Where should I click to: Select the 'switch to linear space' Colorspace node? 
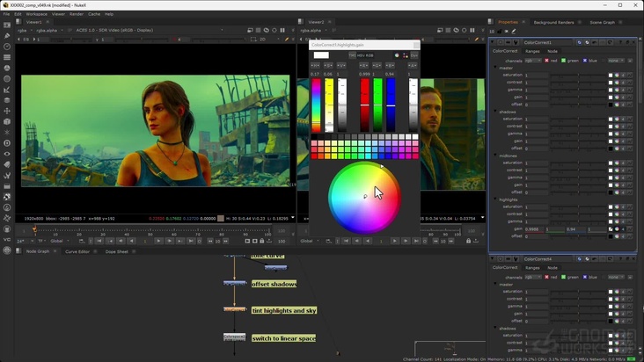235,337
